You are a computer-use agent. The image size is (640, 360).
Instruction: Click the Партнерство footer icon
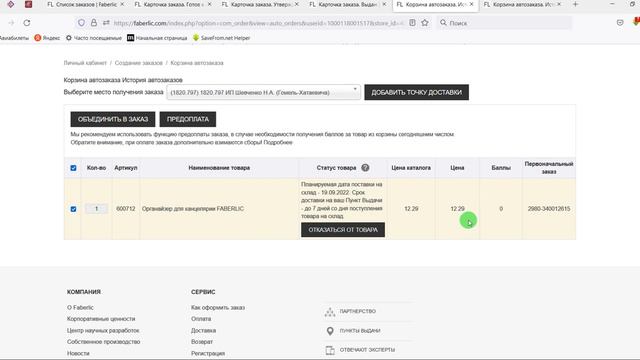coord(330,312)
